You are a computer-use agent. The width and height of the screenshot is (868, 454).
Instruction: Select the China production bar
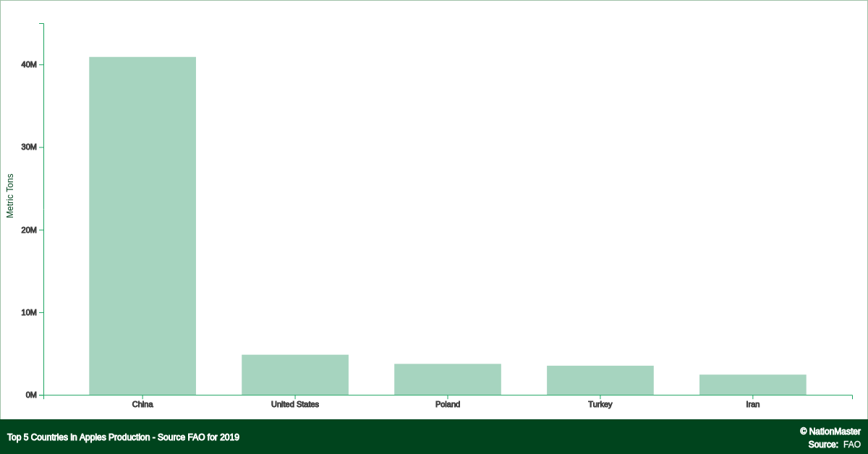click(x=142, y=224)
